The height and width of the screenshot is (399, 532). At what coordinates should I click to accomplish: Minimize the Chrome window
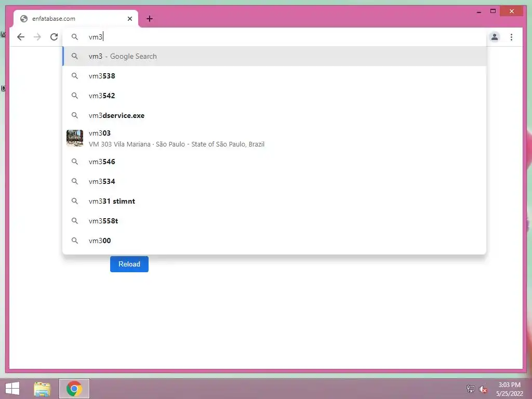point(478,11)
